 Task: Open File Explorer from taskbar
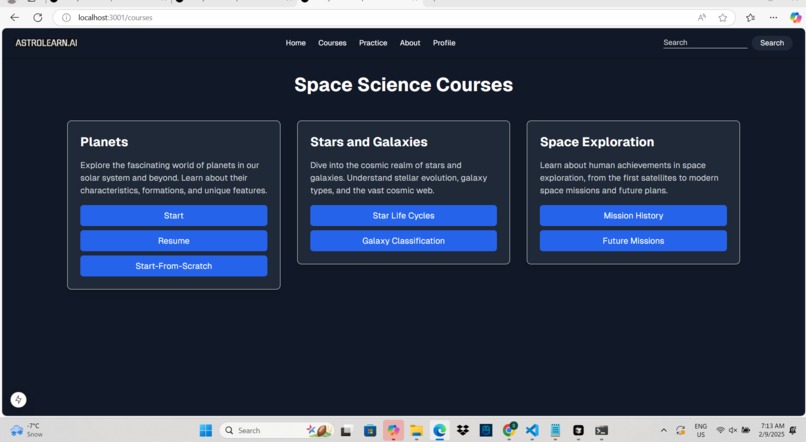tap(416, 431)
